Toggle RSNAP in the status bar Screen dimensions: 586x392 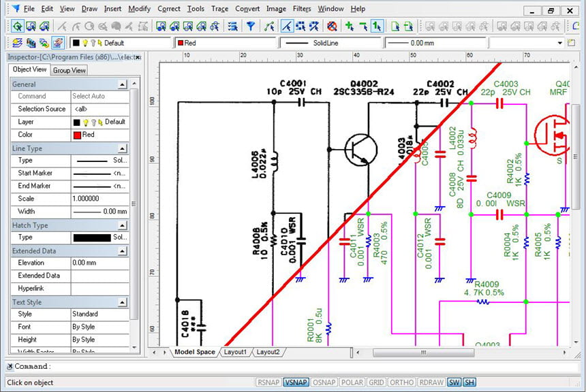[268, 382]
